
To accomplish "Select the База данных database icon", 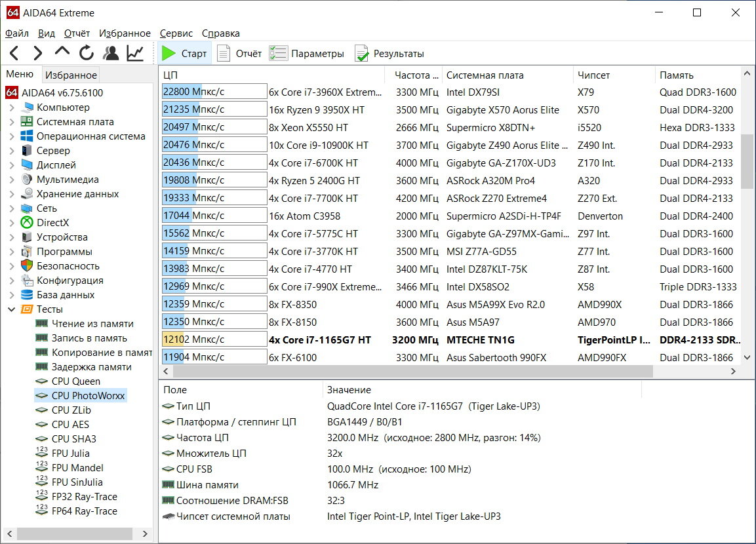I will (26, 295).
